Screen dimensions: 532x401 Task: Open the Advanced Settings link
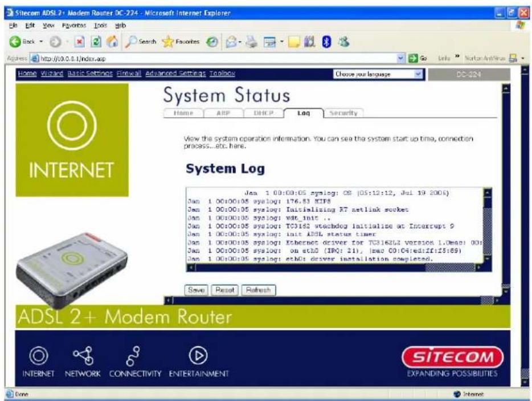pos(175,73)
